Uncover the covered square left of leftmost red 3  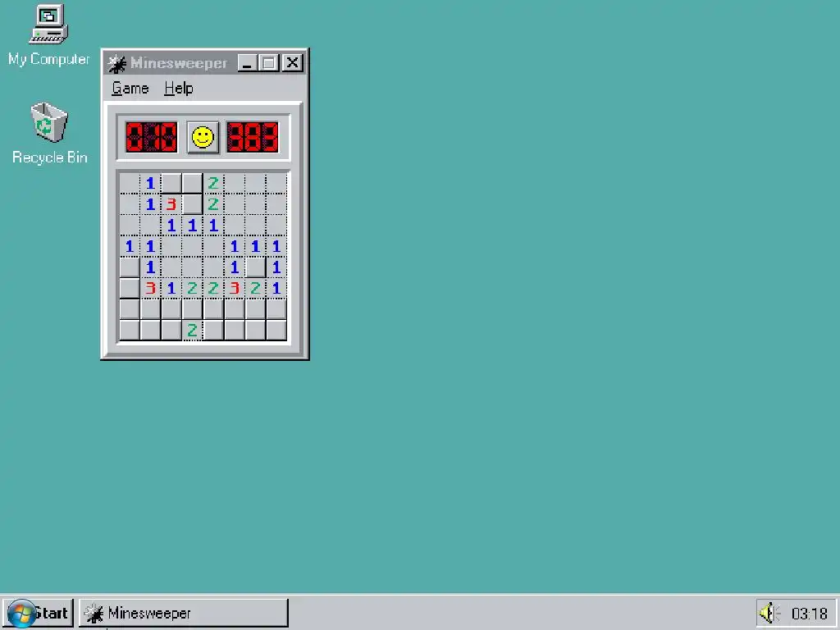pyautogui.click(x=130, y=288)
